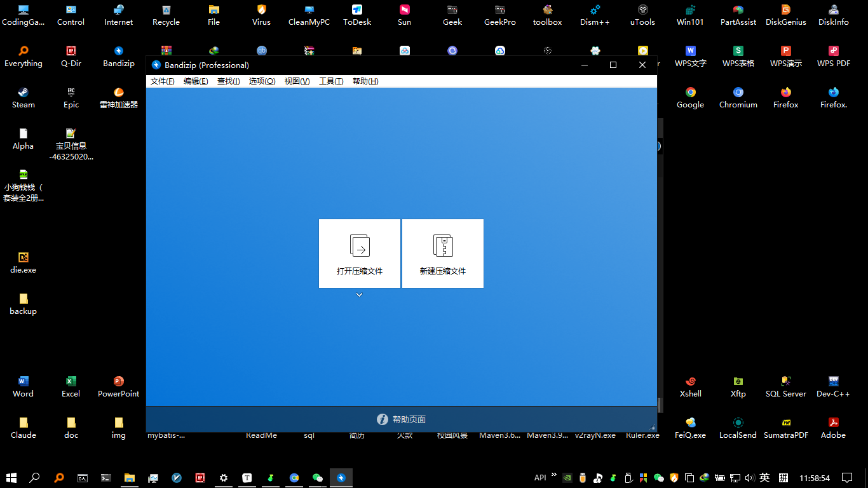Select the WPS文字 desktop icon

[x=691, y=56]
